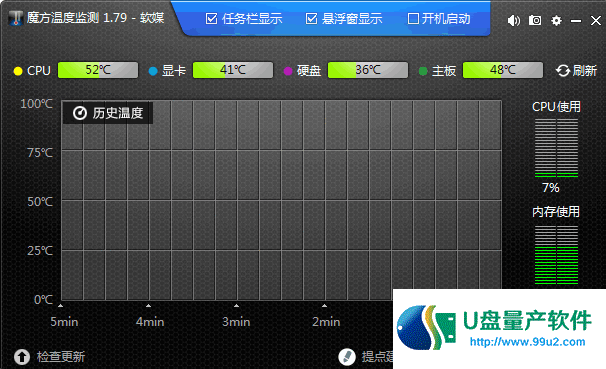Toggle the 任务栏显示 checkbox
The height and width of the screenshot is (369, 606).
pyautogui.click(x=211, y=19)
